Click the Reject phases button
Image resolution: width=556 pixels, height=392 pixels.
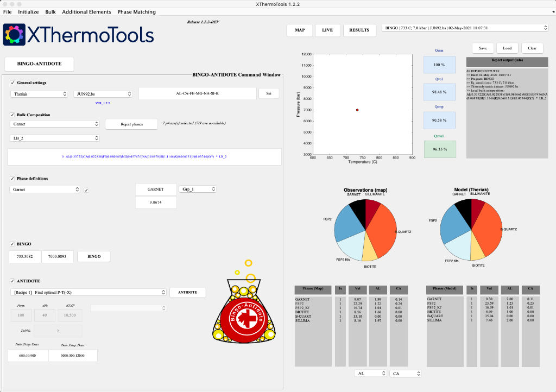(x=131, y=124)
